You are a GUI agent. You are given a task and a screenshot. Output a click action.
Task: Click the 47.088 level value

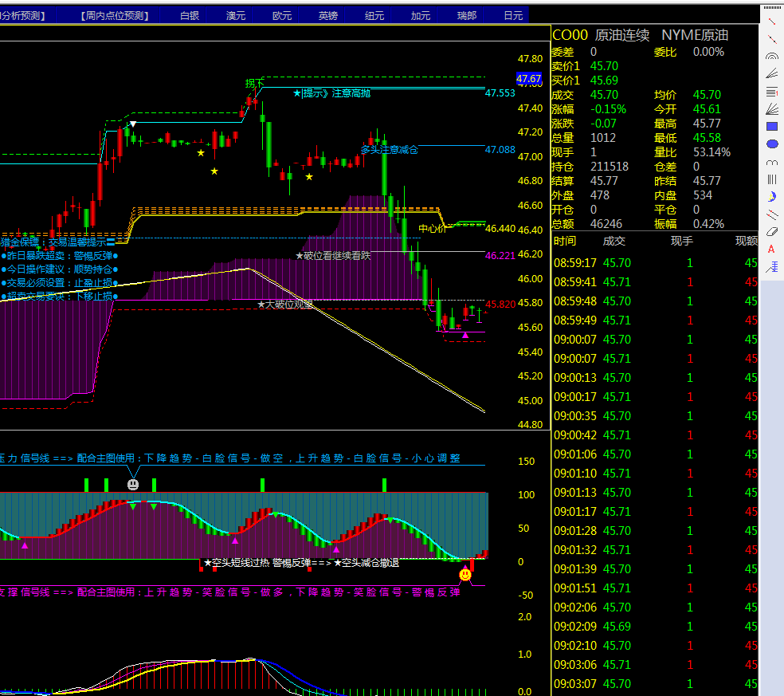[x=500, y=150]
